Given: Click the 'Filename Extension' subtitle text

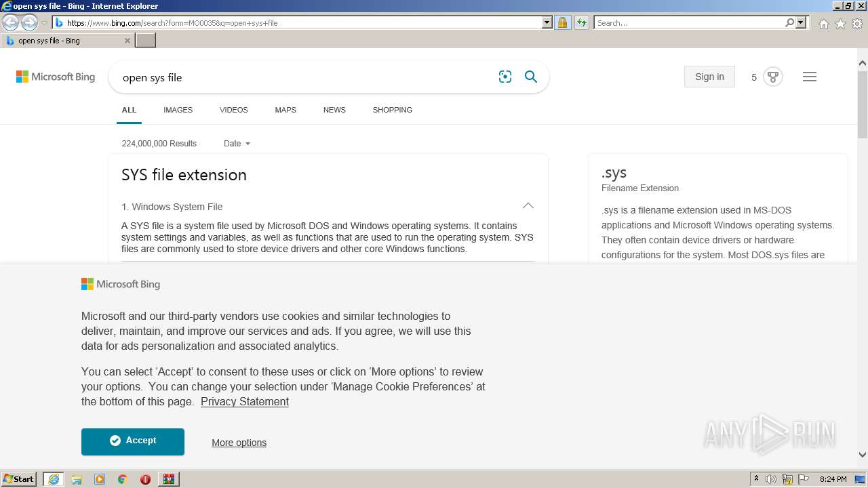Looking at the screenshot, I should tap(640, 188).
